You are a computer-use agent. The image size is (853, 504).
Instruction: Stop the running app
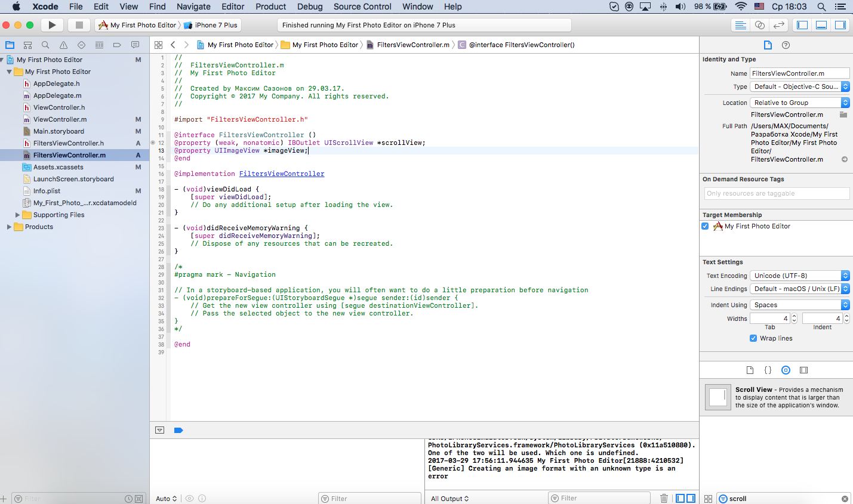point(79,25)
